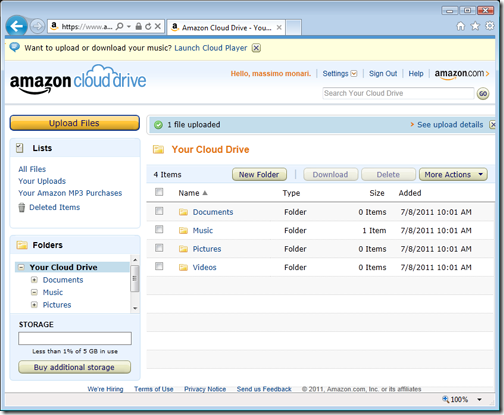504x415 pixels.
Task: Click the Deleted Items trash icon
Action: tap(22, 207)
